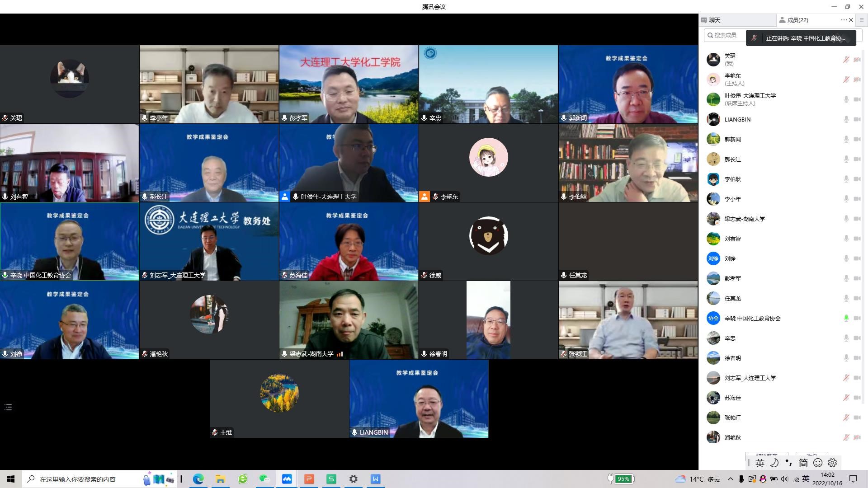Viewport: 868px width, 488px height.
Task: Click microphone icon beside 刘静 in member list
Action: click(x=846, y=258)
